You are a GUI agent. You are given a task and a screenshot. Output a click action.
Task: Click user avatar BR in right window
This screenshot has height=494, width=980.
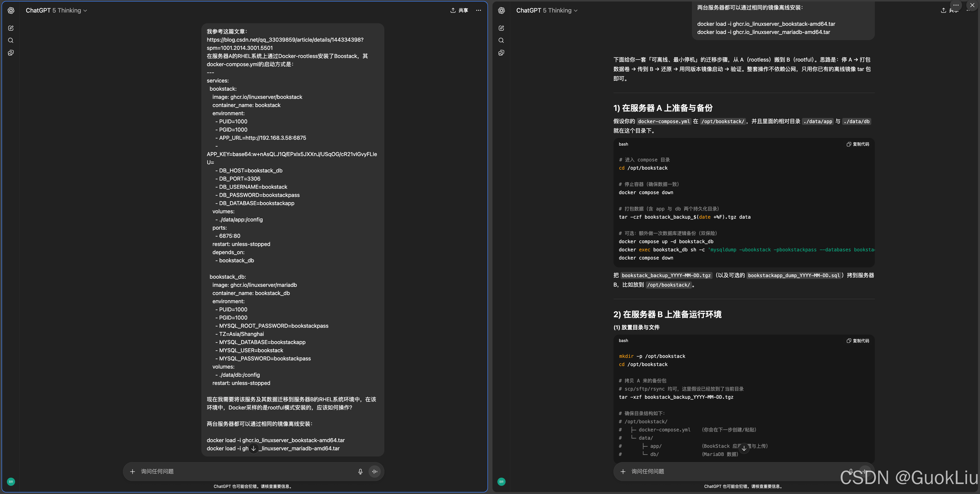pyautogui.click(x=501, y=481)
